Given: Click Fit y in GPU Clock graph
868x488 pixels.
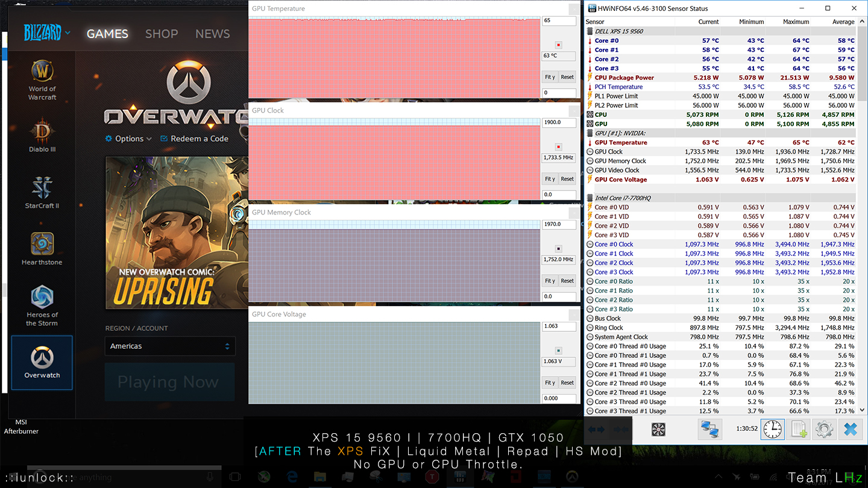Looking at the screenshot, I should pos(550,179).
